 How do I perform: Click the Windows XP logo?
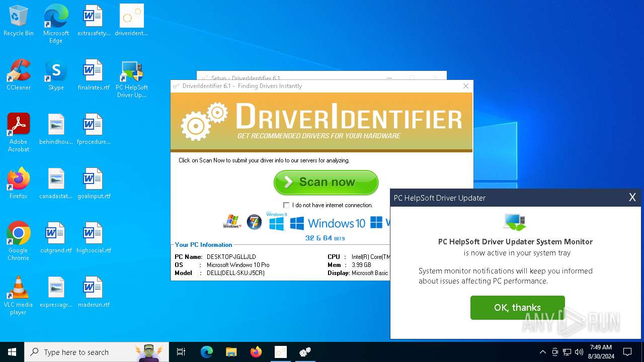(x=232, y=221)
